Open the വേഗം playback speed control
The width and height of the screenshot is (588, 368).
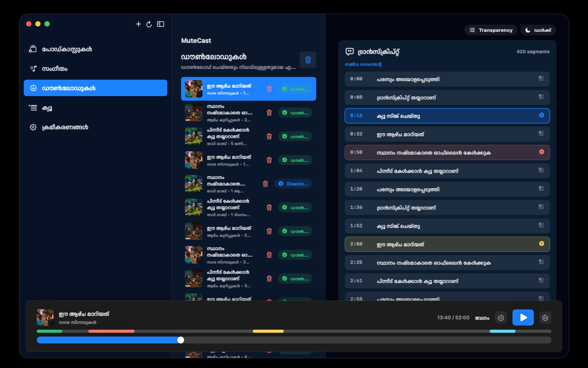(482, 318)
